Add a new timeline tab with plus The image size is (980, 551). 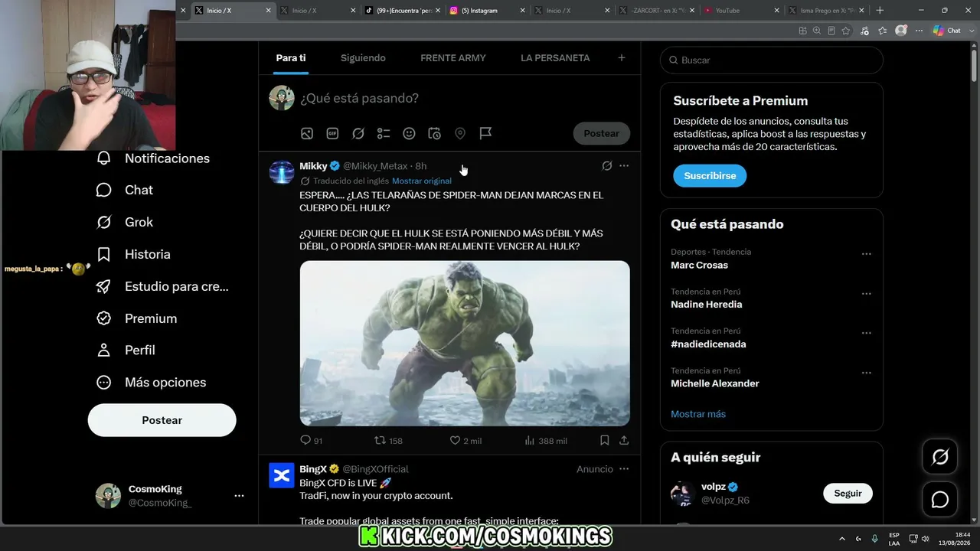tap(622, 58)
